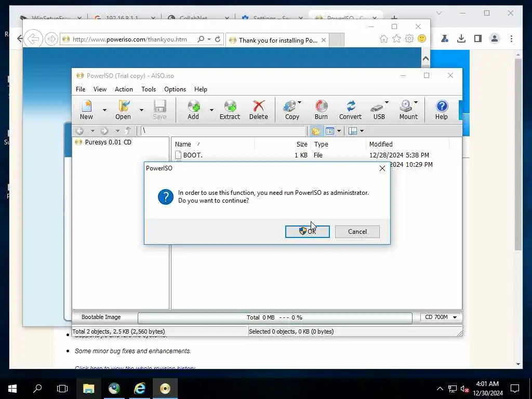Viewport: 532px width, 399px height.
Task: Sort the file list by Modified column
Action: [407, 144]
